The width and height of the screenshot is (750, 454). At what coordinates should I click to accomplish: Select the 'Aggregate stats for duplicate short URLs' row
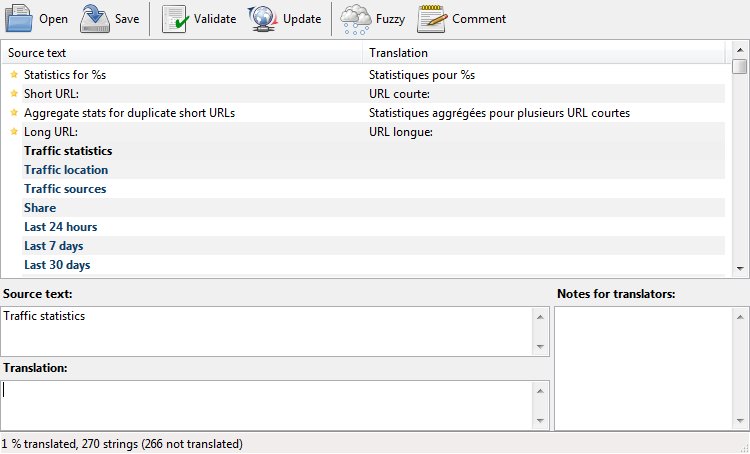129,113
